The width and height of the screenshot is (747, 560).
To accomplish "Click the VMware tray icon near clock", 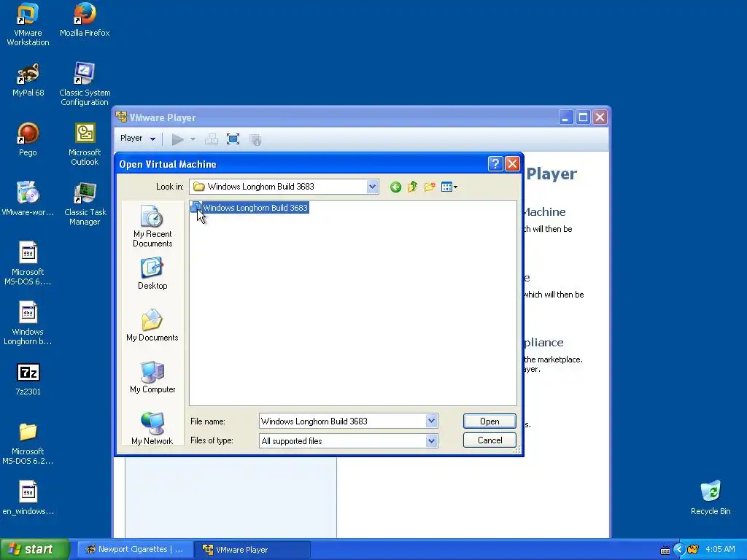I will pos(693,550).
